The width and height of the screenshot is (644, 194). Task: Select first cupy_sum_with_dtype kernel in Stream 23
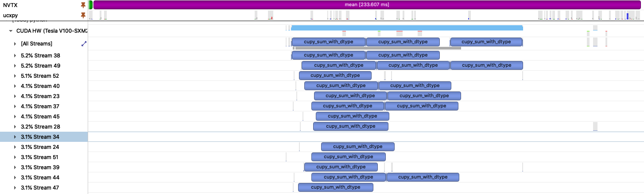[350, 96]
